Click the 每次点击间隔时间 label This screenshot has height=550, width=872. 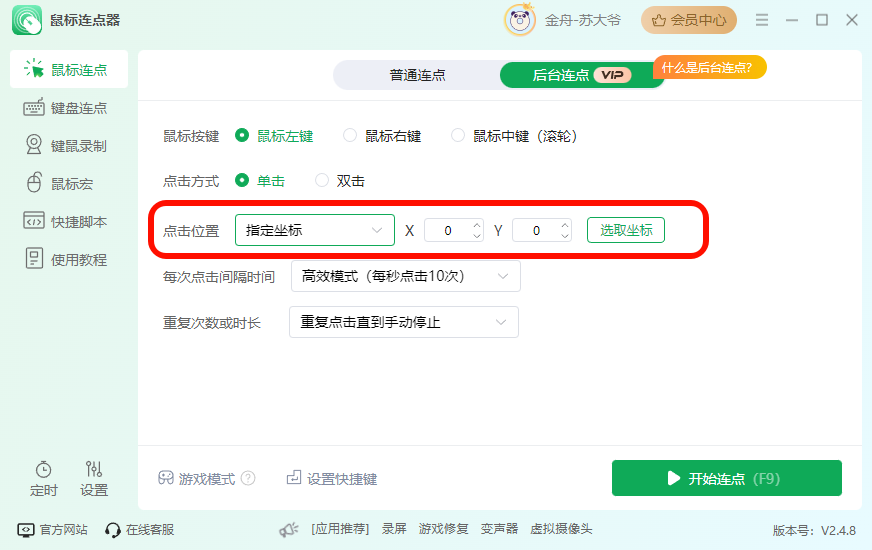pos(219,276)
